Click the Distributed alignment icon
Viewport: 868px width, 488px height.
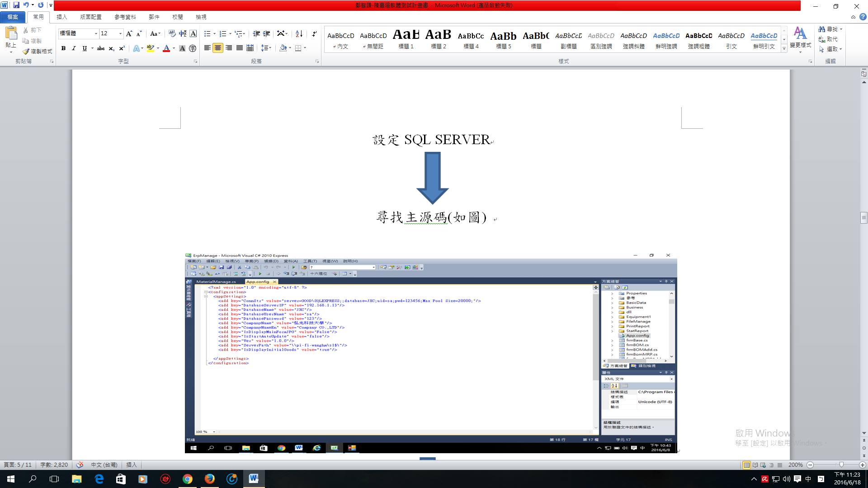point(250,48)
